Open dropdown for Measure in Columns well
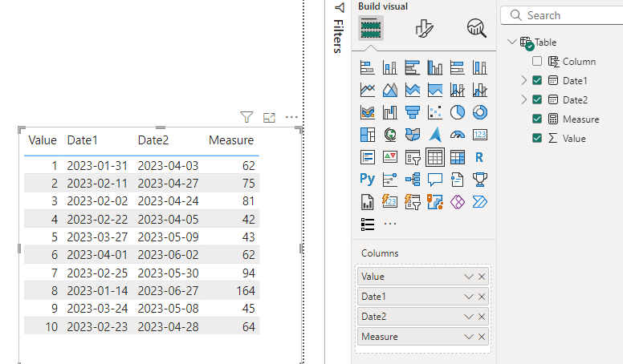Screen dimensions: 623x364 (x=468, y=337)
